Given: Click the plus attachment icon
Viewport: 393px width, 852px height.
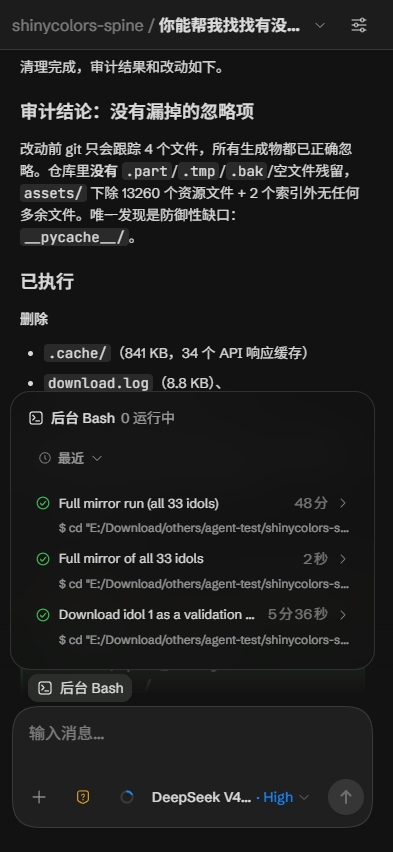Looking at the screenshot, I should pyautogui.click(x=39, y=797).
